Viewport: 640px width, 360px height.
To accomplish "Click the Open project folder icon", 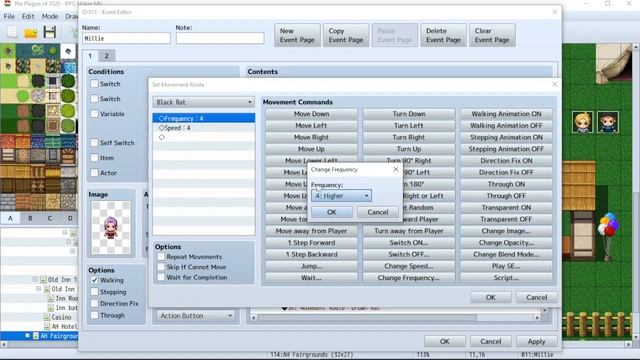I will pyautogui.click(x=31, y=32).
